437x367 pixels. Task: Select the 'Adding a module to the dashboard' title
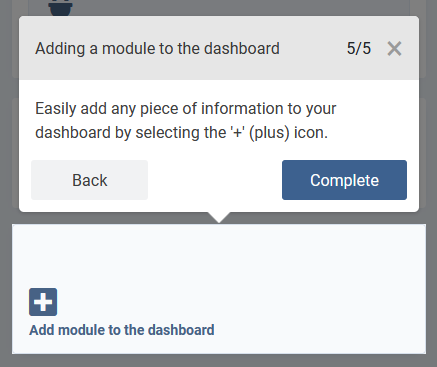pyautogui.click(x=157, y=49)
